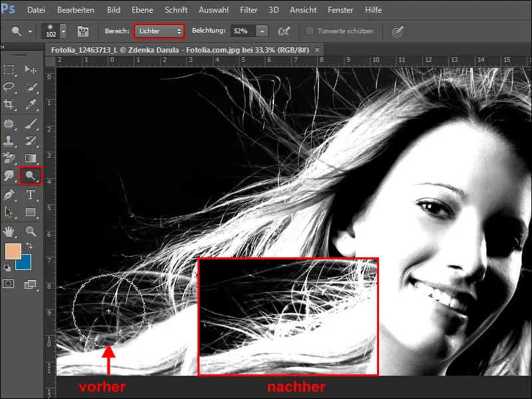This screenshot has width=532, height=399.
Task: Select the Pen tool
Action: (x=9, y=195)
